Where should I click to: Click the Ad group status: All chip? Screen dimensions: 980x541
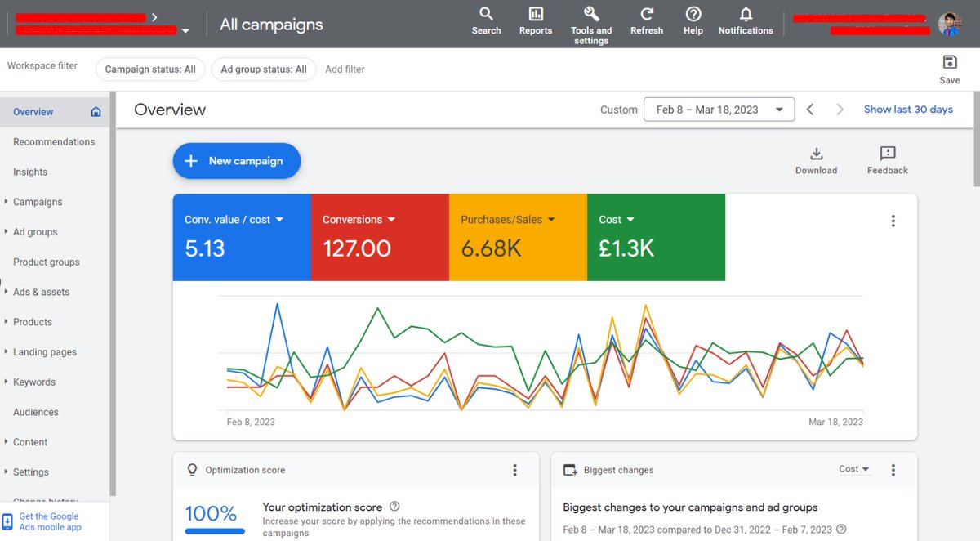(x=264, y=69)
